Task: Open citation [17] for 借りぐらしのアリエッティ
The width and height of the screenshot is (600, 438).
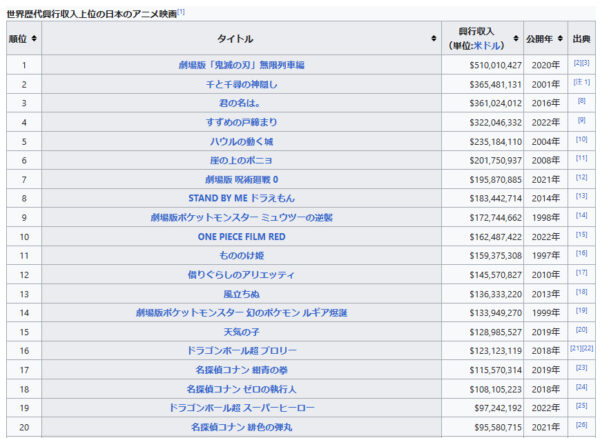Action: 581,272
